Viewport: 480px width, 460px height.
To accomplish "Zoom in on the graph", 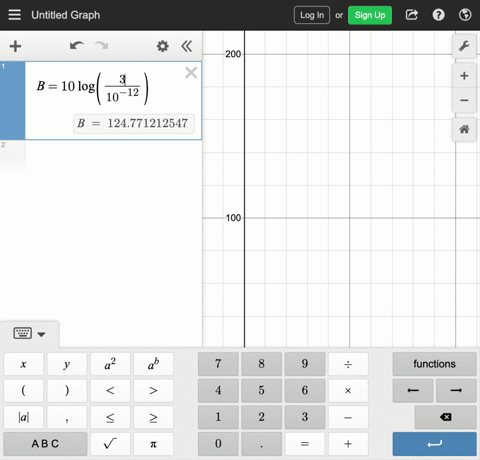I will tap(464, 76).
